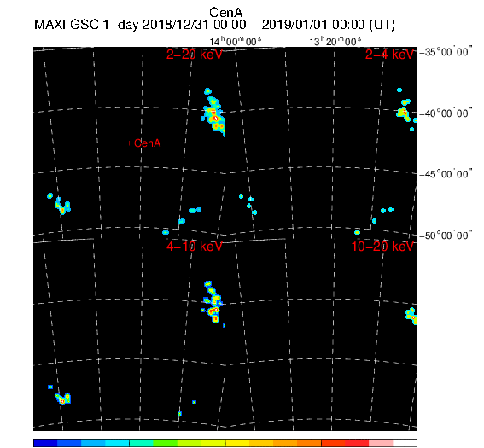Click the -40°00'00" declination label
Image resolution: width=484 pixels, height=448 pixels.
pos(446,113)
